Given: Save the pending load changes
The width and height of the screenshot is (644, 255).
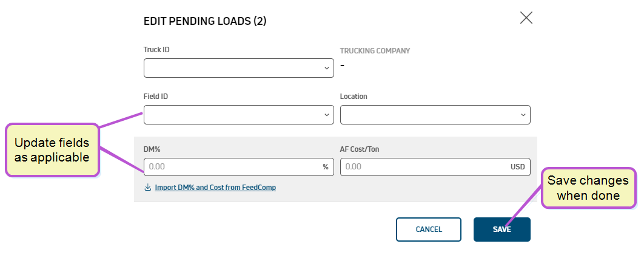Looking at the screenshot, I should coord(502,229).
